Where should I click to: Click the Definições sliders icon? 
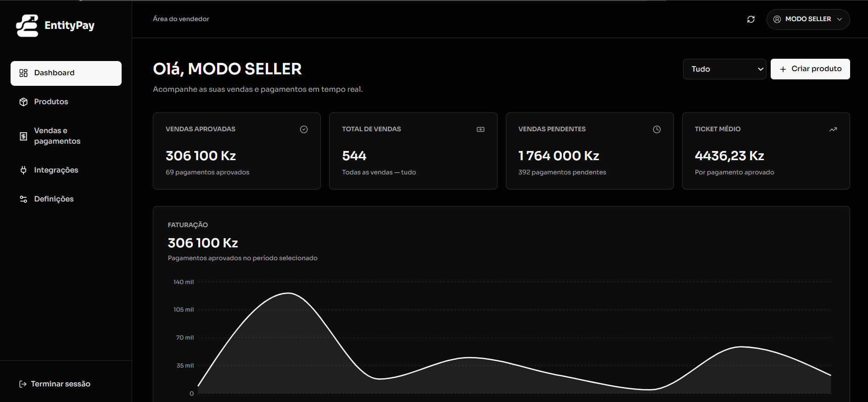(x=23, y=199)
